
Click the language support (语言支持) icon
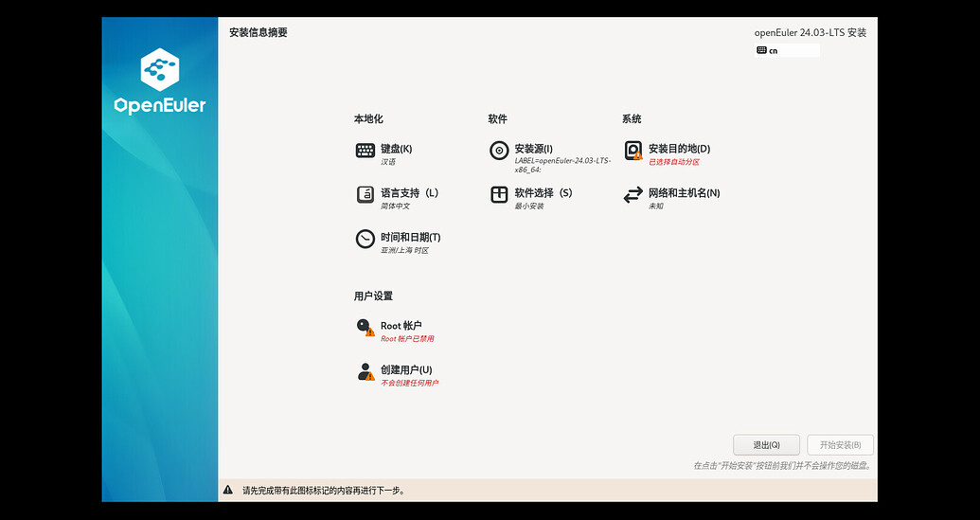[365, 194]
